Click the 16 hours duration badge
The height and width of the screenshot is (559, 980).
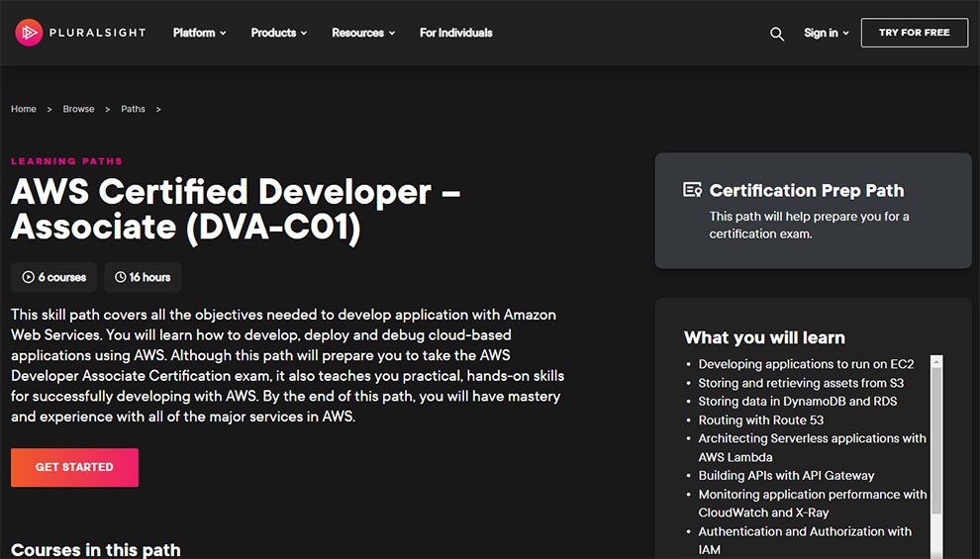pyautogui.click(x=143, y=277)
